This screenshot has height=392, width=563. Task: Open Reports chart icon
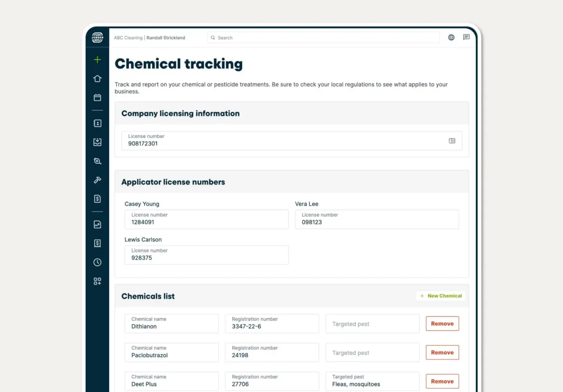[x=97, y=224]
